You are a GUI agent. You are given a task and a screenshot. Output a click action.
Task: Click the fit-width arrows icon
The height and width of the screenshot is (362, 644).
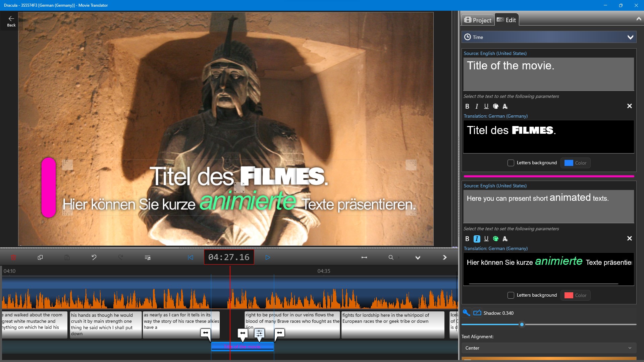(x=364, y=257)
